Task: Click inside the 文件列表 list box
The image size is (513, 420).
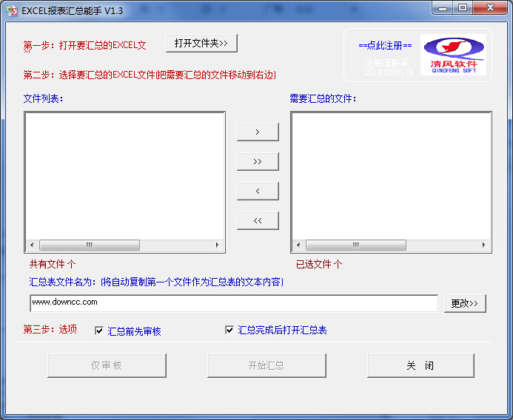Action: click(124, 175)
